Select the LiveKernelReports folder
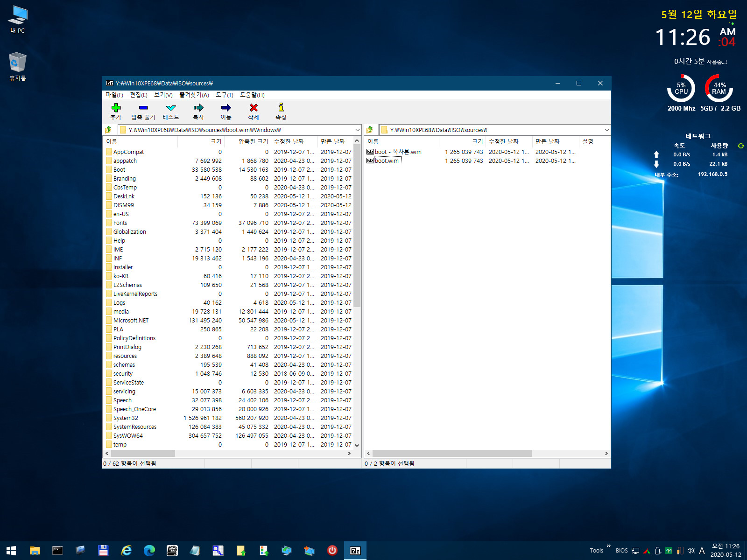 click(135, 294)
